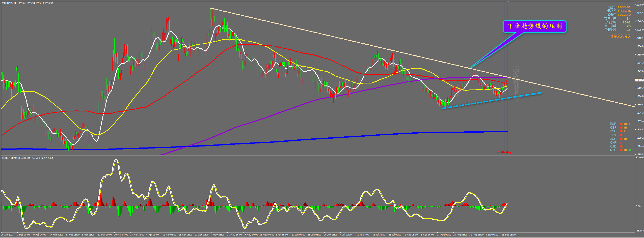
Task: Click the R5 pivot level label
Action: pyautogui.click(x=517, y=67)
